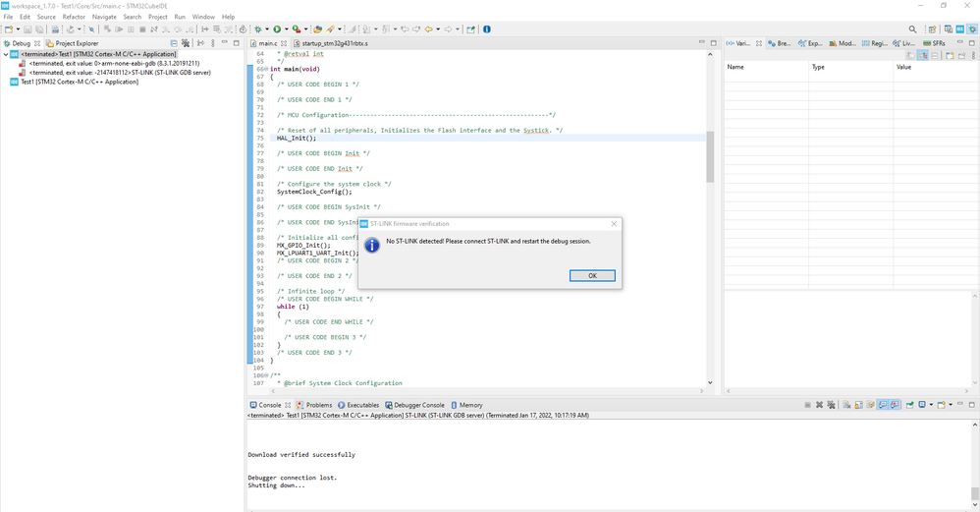Image resolution: width=980 pixels, height=512 pixels.
Task: Toggle Word Wrap in Console
Action: click(871, 405)
